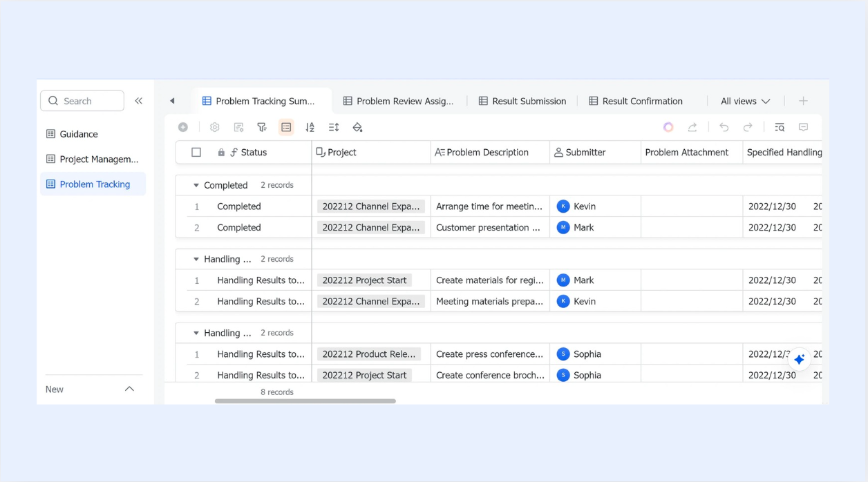Collapse the first Handling group with Mark's record
868x482 pixels.
pyautogui.click(x=196, y=259)
